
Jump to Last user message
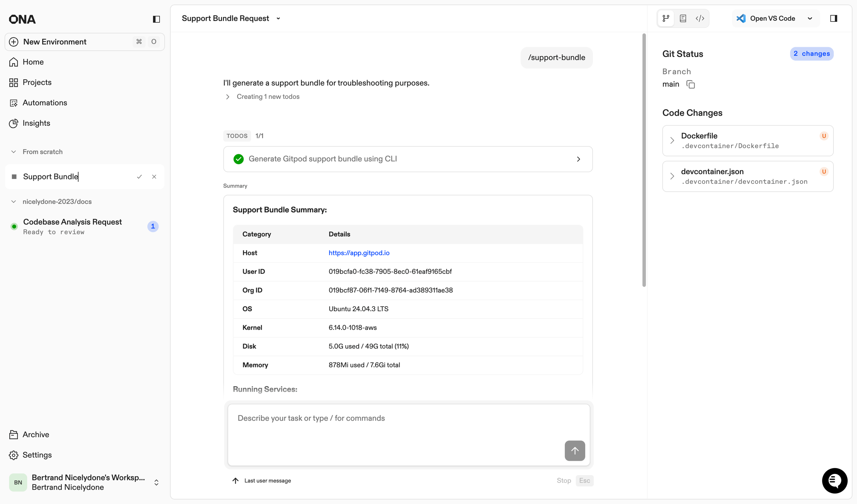tap(261, 481)
